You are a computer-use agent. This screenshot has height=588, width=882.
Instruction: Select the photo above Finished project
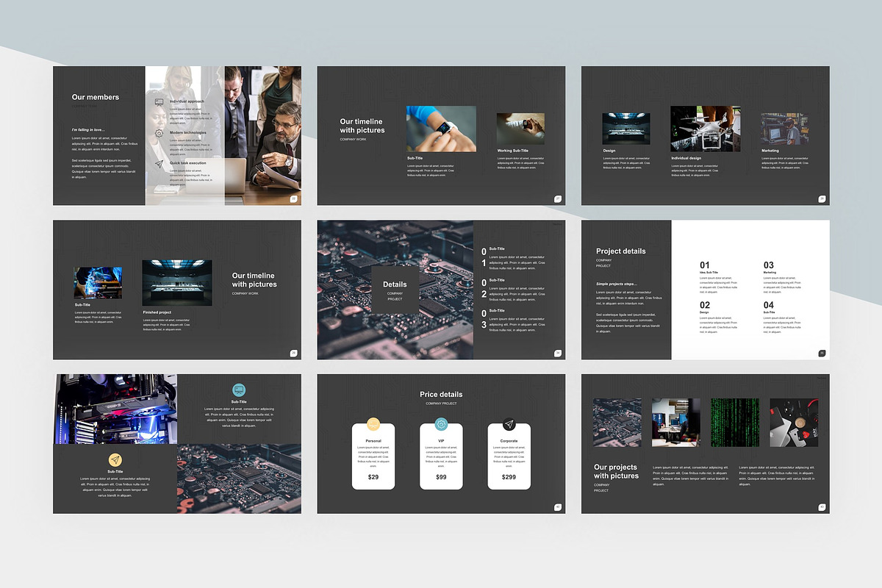[177, 283]
